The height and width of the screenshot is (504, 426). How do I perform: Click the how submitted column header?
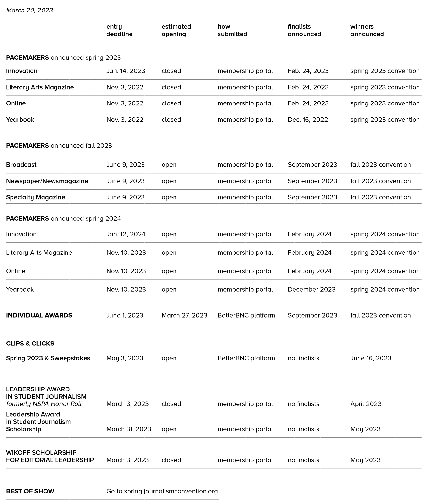(x=232, y=30)
